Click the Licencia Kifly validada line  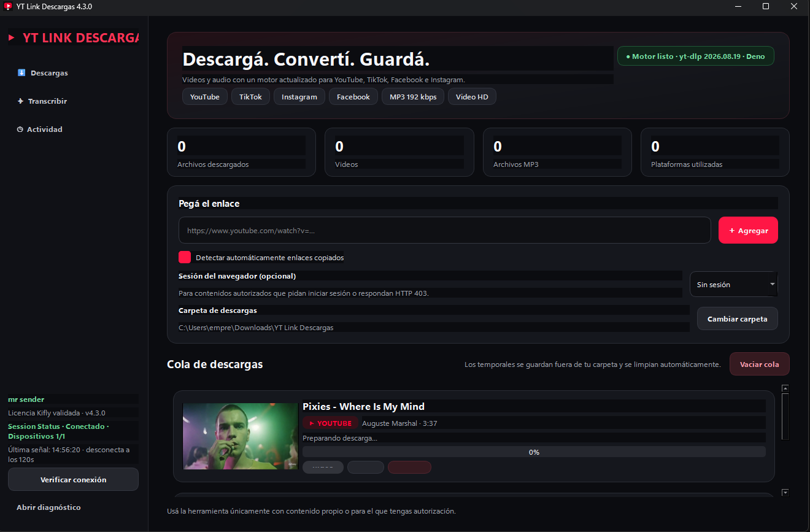pyautogui.click(x=56, y=413)
